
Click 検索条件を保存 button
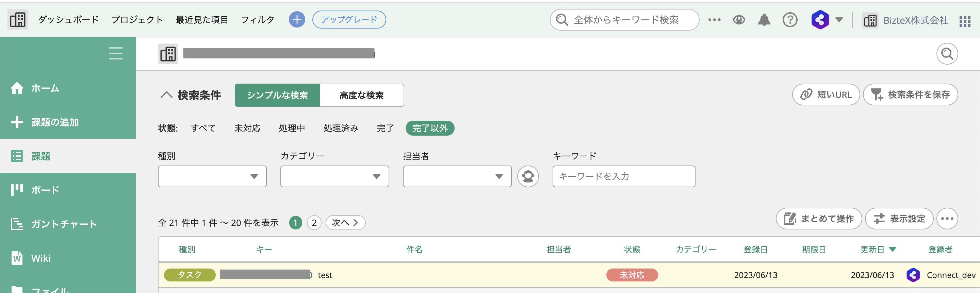coord(910,94)
